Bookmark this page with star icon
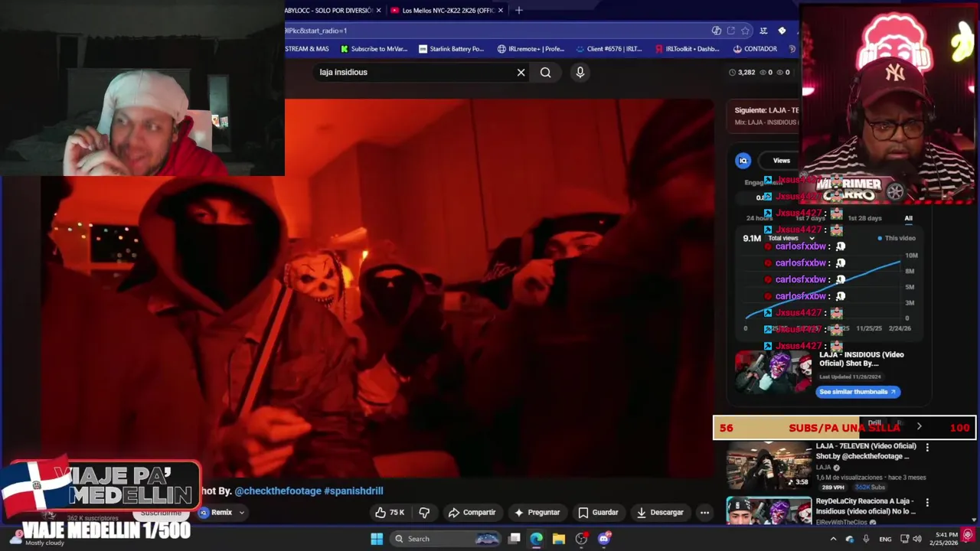The width and height of the screenshot is (980, 551). pos(745,31)
